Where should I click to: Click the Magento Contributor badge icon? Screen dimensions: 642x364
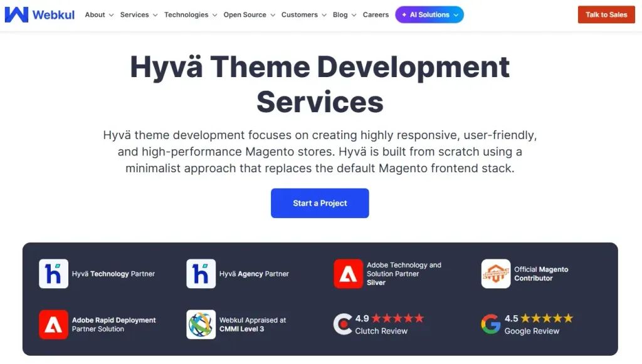point(496,274)
